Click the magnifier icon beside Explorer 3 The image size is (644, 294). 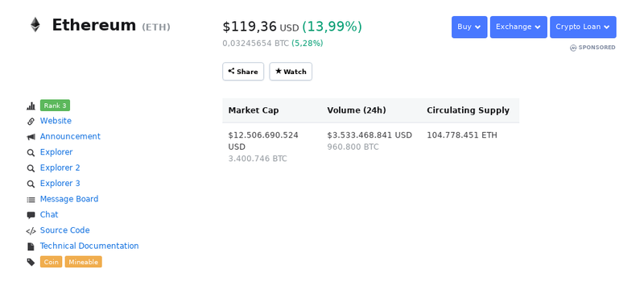click(31, 184)
